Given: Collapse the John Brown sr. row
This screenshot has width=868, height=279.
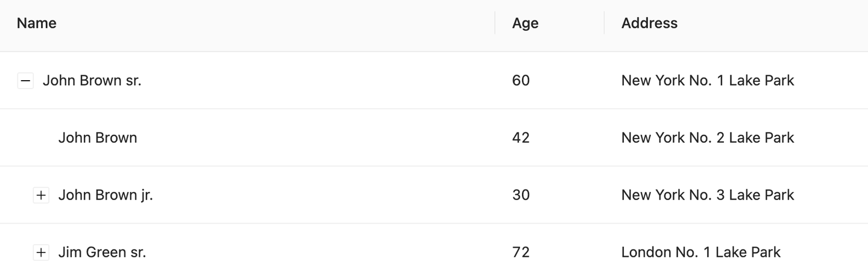Looking at the screenshot, I should point(25,80).
